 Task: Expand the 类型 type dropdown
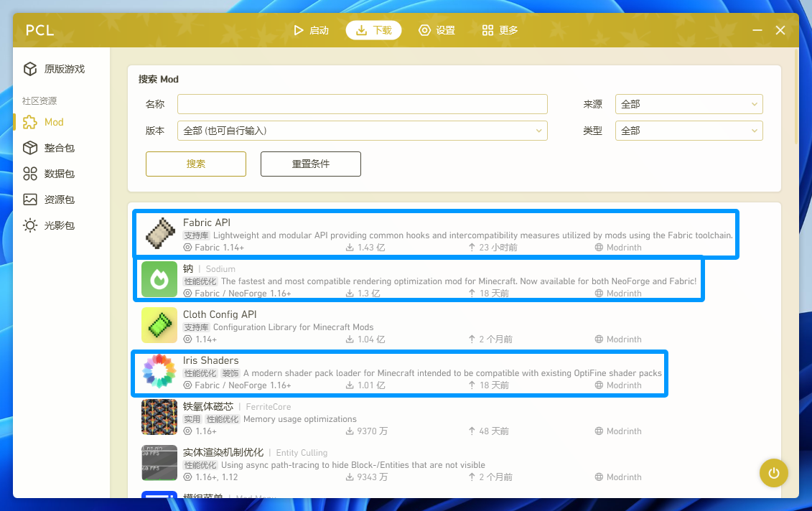click(689, 131)
